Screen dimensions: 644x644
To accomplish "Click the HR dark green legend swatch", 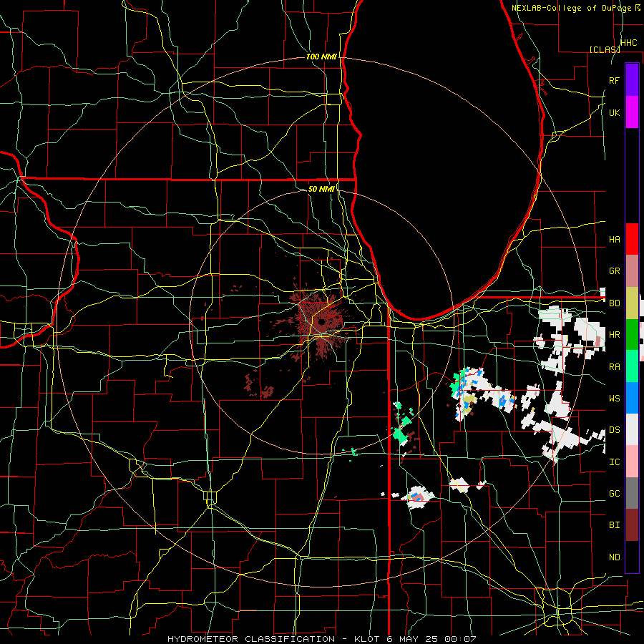I will (632, 334).
